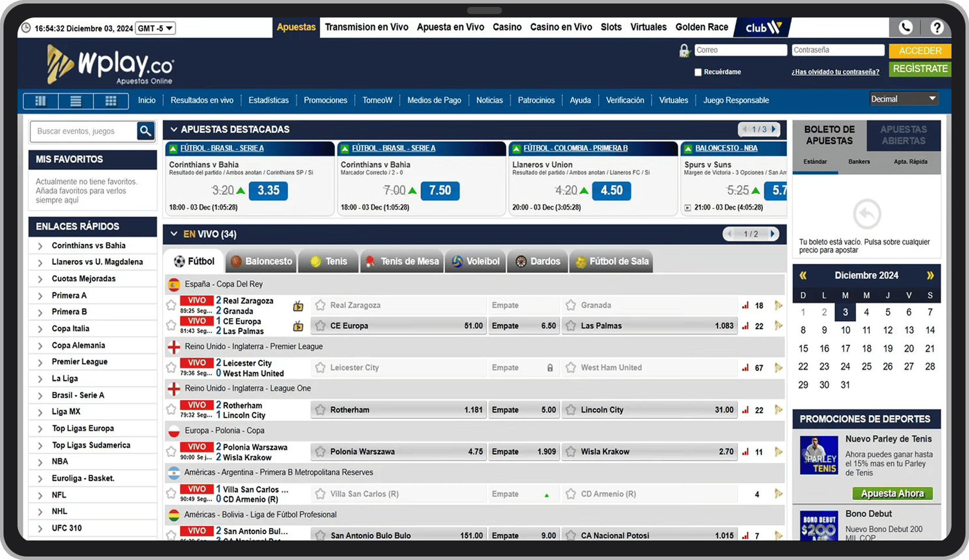Click Wisla Krakow 2.70 odds button
969x560 pixels.
click(649, 452)
